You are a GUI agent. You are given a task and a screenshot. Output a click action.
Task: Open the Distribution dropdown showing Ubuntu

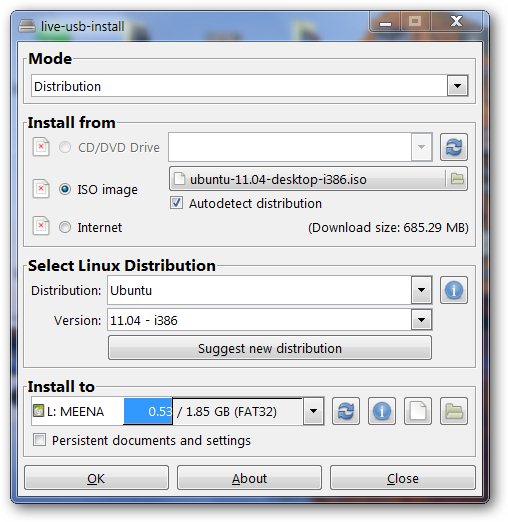(x=421, y=290)
